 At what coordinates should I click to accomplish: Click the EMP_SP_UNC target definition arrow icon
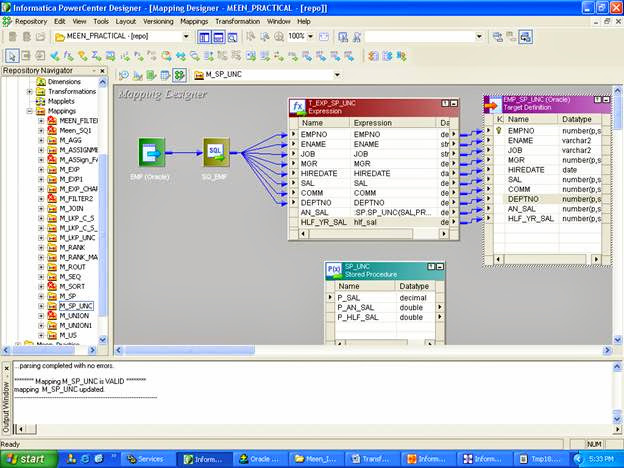pos(493,105)
